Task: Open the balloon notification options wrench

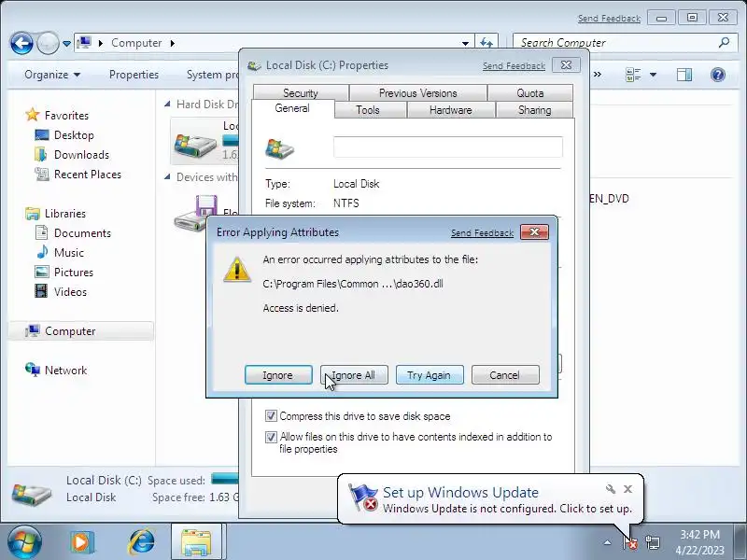Action: coord(610,489)
